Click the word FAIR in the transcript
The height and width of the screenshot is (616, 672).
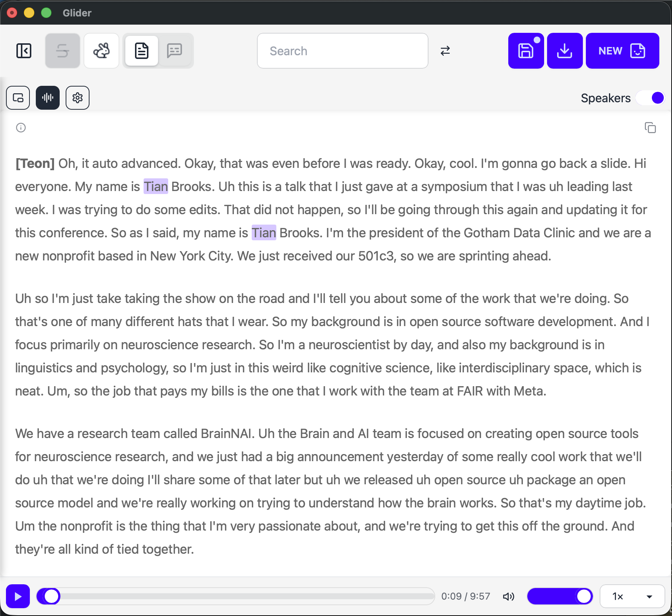(470, 391)
